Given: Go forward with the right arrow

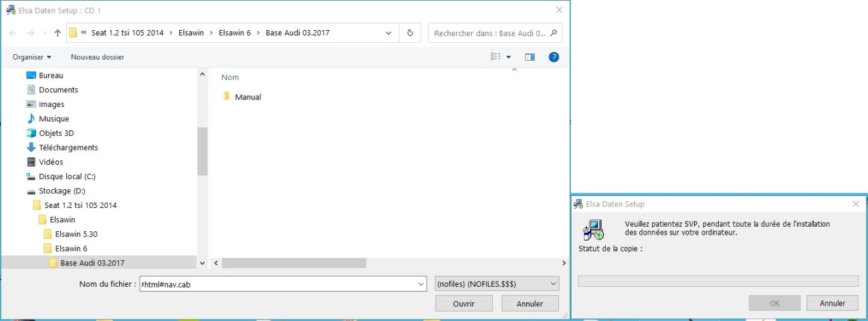Looking at the screenshot, I should click(30, 33).
